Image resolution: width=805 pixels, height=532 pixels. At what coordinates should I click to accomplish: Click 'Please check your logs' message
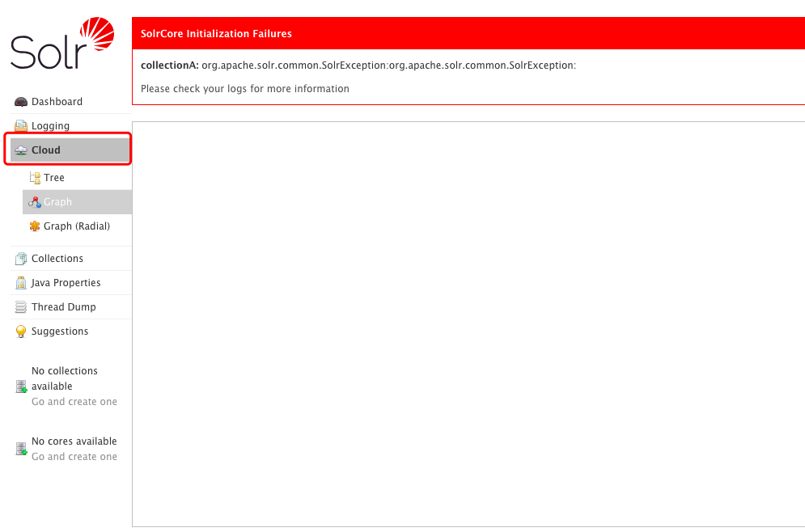pyautogui.click(x=245, y=89)
